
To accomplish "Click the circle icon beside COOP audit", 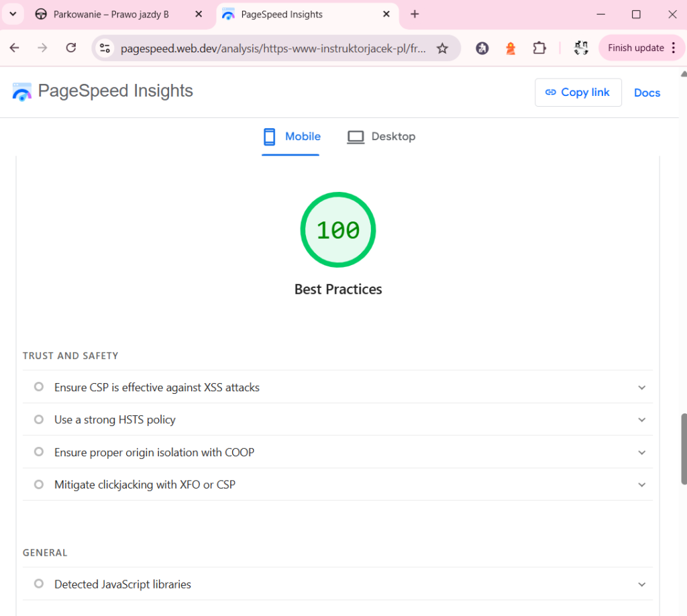I will point(38,452).
